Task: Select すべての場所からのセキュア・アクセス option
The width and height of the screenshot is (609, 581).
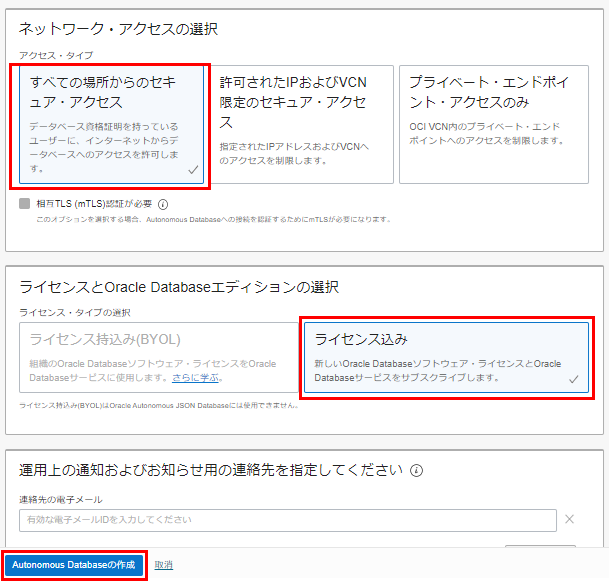Action: [108, 126]
